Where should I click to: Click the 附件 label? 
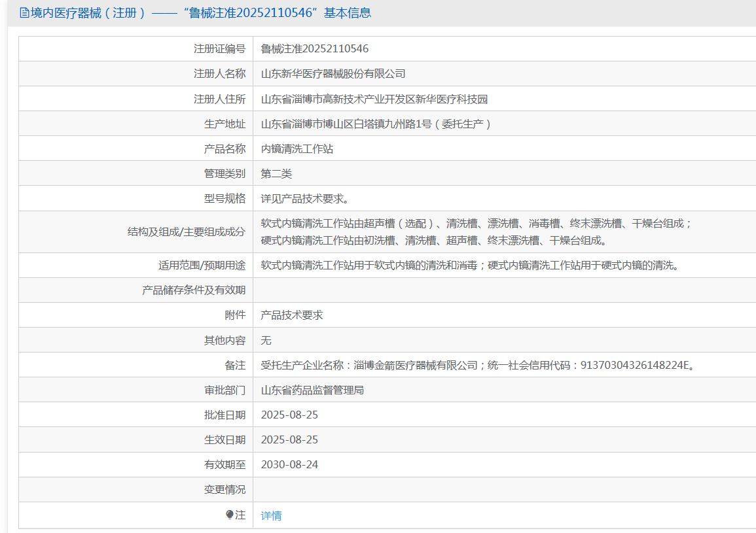point(235,315)
